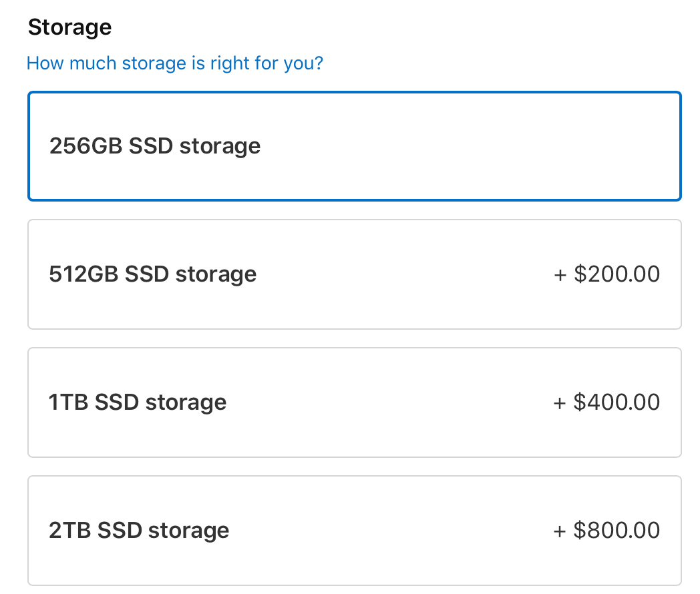This screenshot has width=700, height=594.
Task: Click the 'Storage' section heading
Action: (69, 27)
